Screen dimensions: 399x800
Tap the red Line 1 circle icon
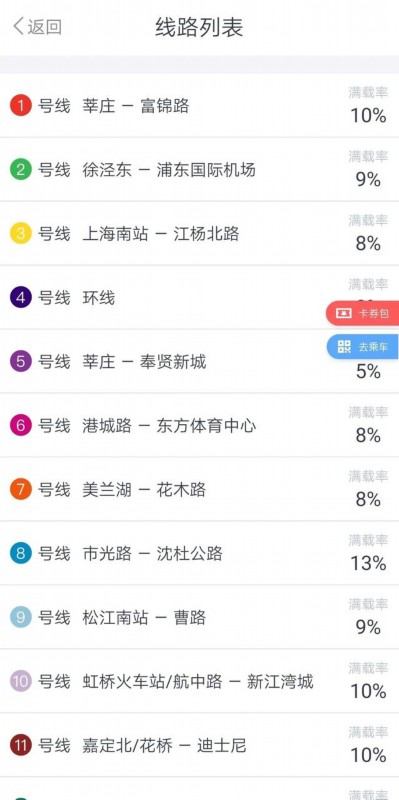coord(21,106)
